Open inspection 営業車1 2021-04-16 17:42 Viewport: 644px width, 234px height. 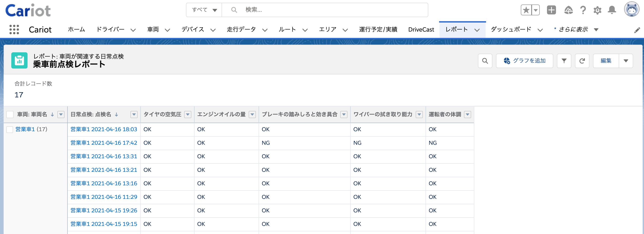104,143
